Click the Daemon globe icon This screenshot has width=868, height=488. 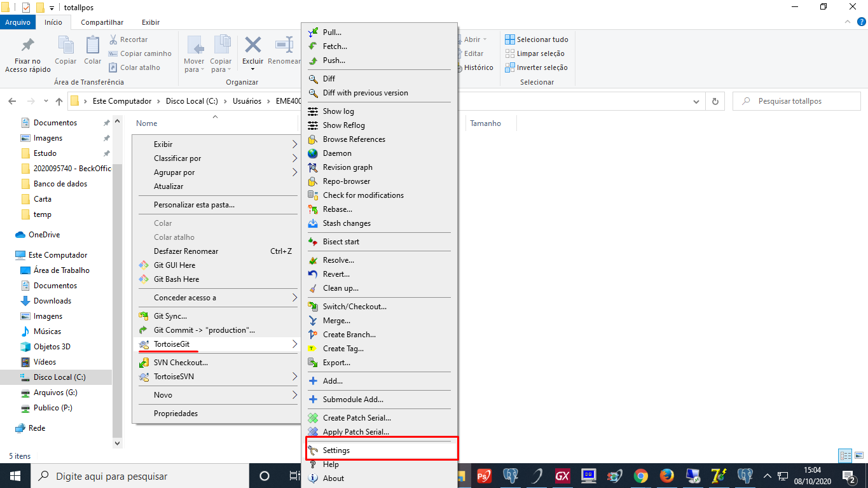(x=312, y=153)
